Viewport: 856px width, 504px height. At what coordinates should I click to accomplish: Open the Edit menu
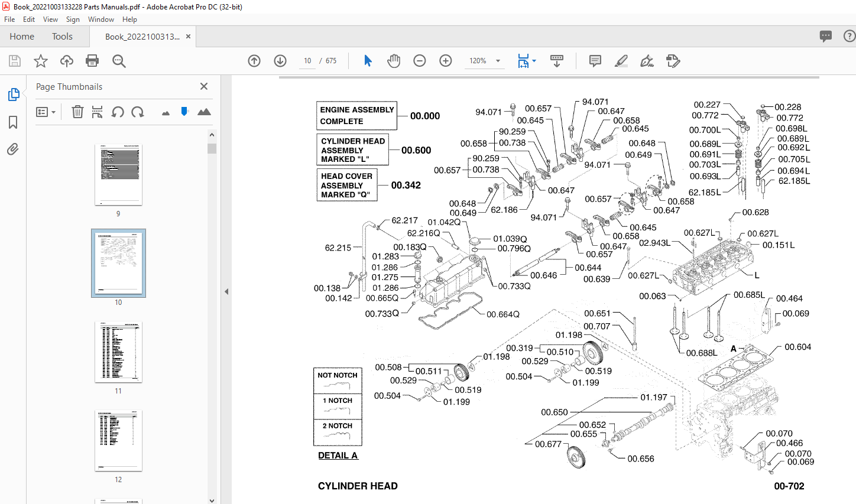pyautogui.click(x=29, y=19)
